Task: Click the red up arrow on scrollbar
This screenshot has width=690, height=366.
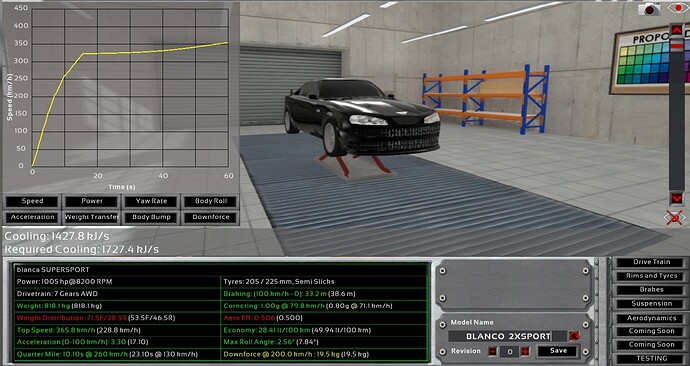Action: [x=676, y=30]
